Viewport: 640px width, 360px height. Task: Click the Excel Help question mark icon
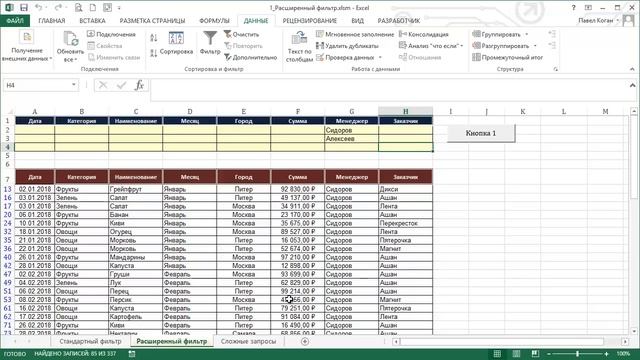(573, 7)
